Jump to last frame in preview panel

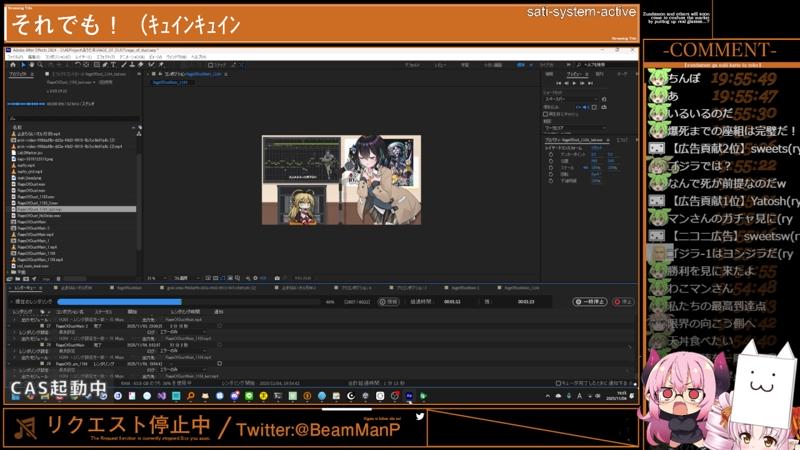point(590,83)
